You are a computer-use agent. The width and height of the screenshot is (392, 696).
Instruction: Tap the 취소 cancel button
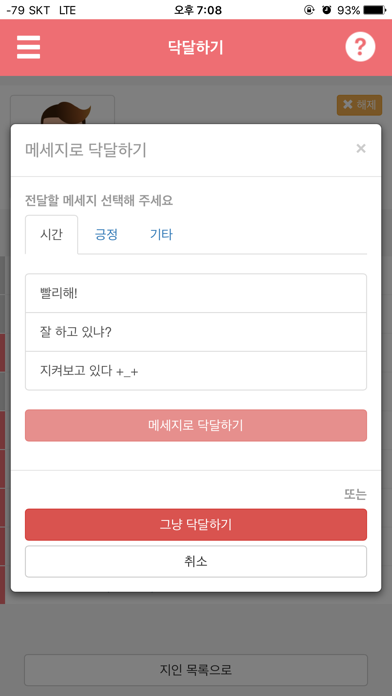[196, 562]
